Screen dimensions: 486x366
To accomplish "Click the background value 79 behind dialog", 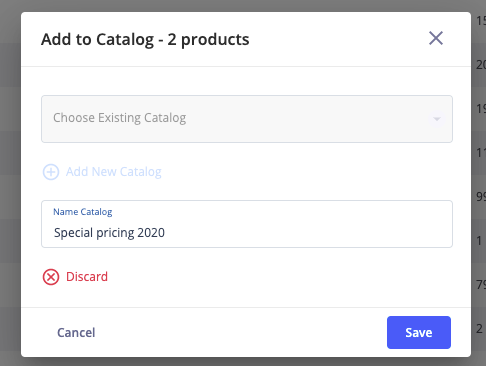I will pyautogui.click(x=481, y=285).
